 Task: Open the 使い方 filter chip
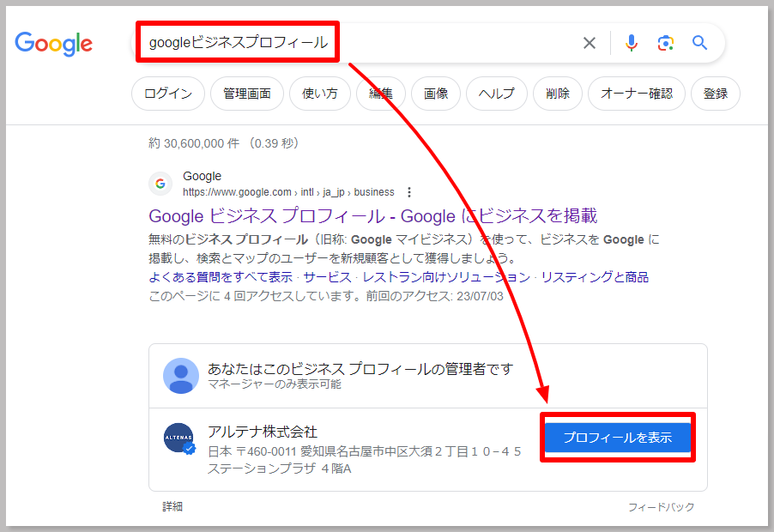pos(320,94)
